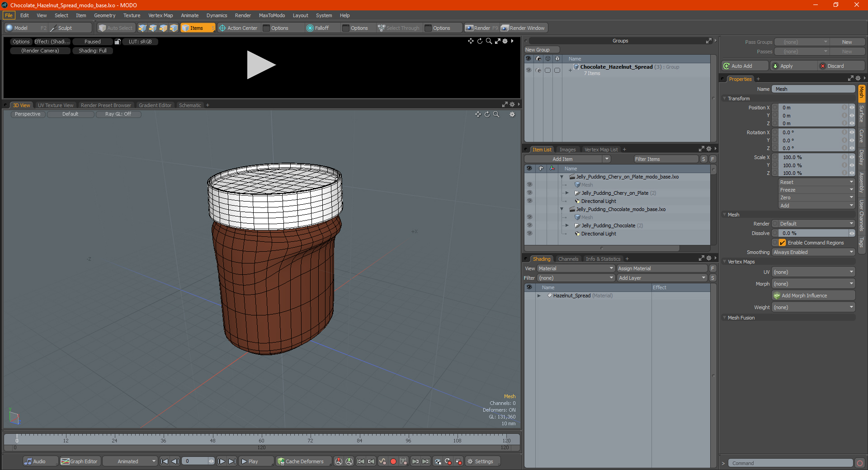The image size is (868, 470).
Task: Click Add Morph Influence button
Action: tap(813, 296)
